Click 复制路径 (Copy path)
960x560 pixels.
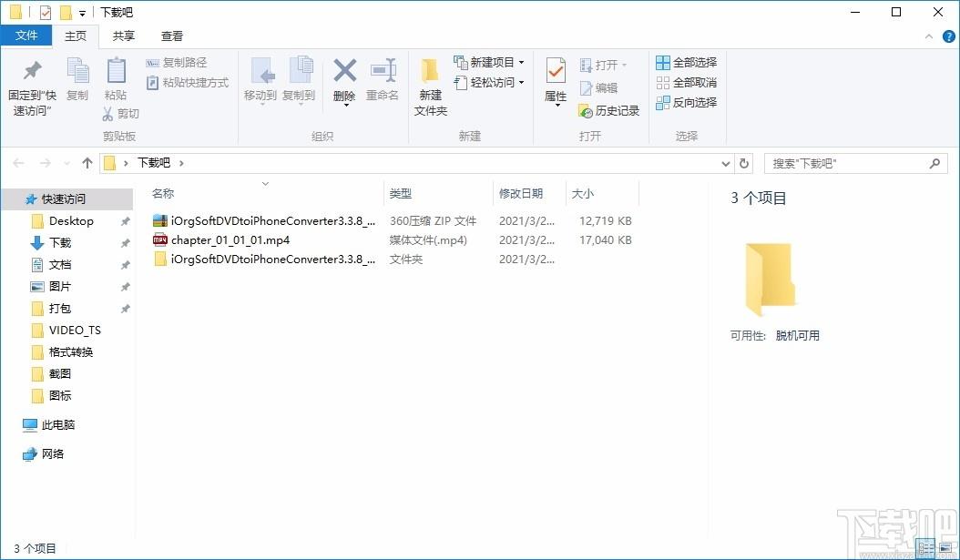177,63
